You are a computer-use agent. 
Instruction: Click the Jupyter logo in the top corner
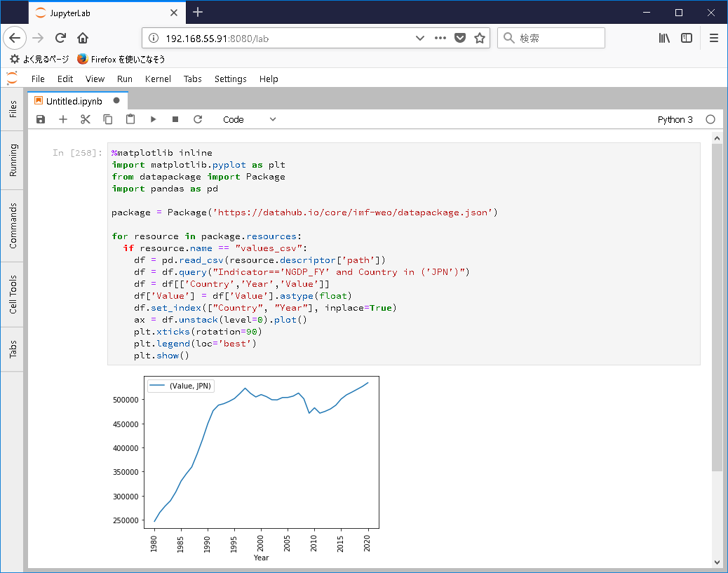[x=11, y=78]
